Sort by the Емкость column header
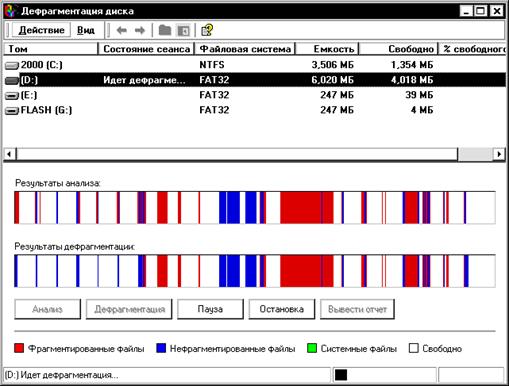The height and width of the screenshot is (386, 509). (x=327, y=49)
